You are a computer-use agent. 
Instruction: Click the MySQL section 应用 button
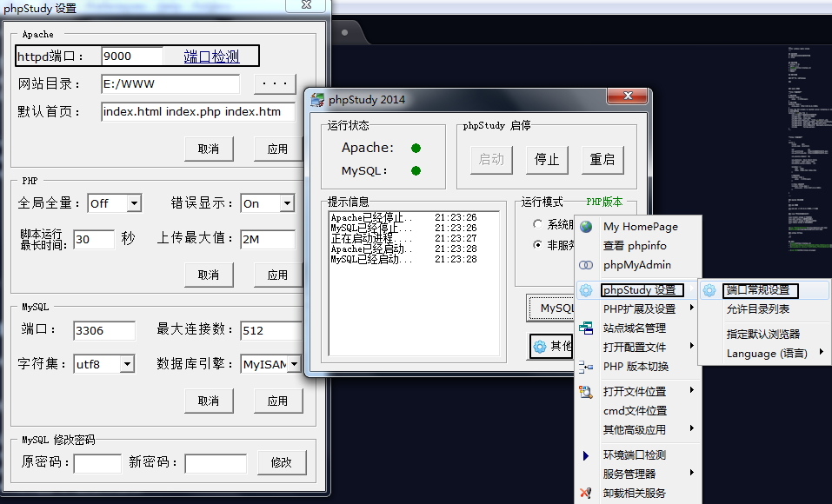277,401
